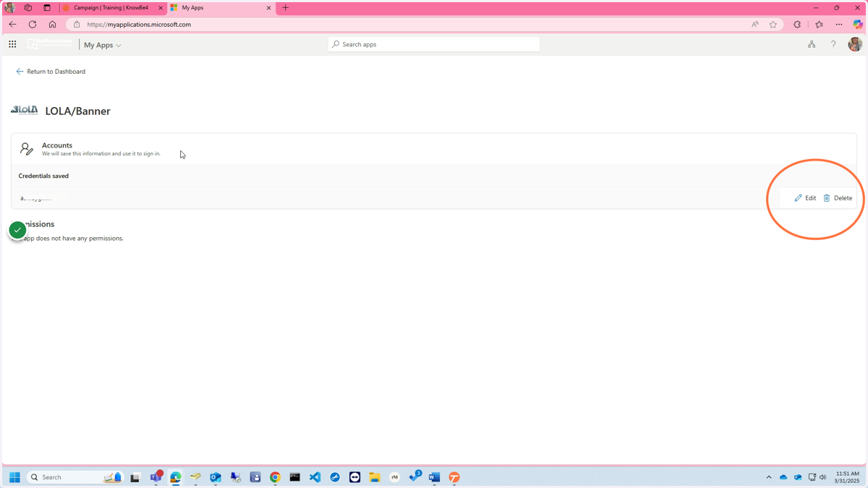Viewport: 868px width, 488px height.
Task: Open the Edge tab actions menu
Action: [47, 8]
